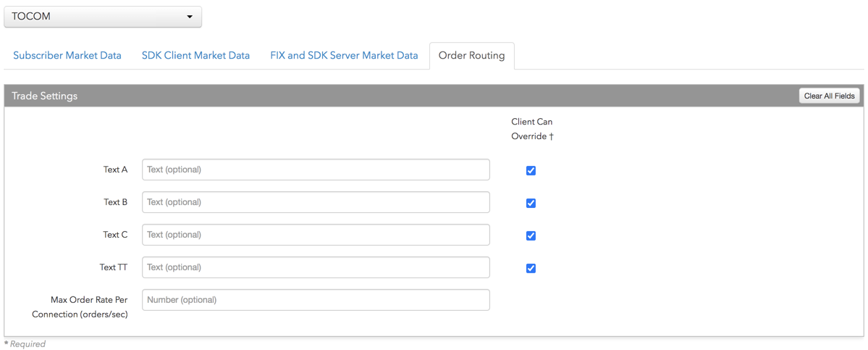Open the SDK Client Market Data tab

point(195,55)
